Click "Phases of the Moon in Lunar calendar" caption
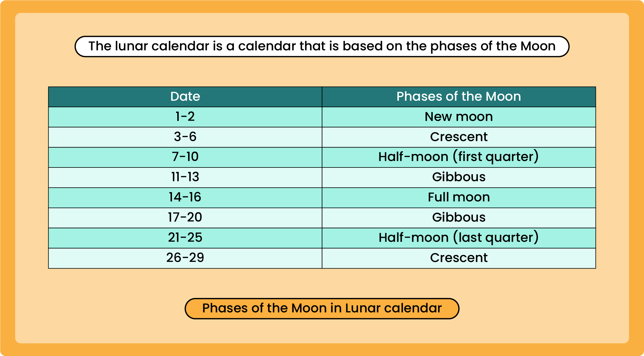Viewport: 644px width, 356px height. pyautogui.click(x=322, y=309)
